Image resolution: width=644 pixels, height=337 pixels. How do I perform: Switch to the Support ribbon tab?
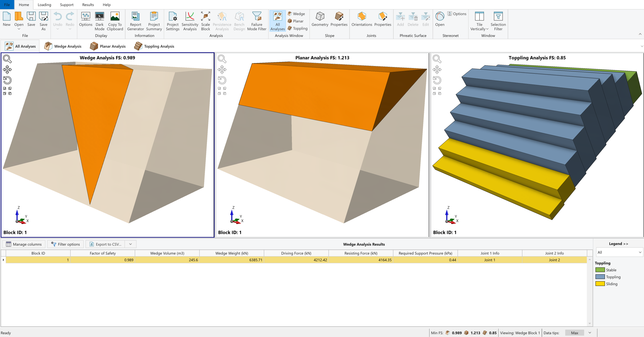point(67,5)
